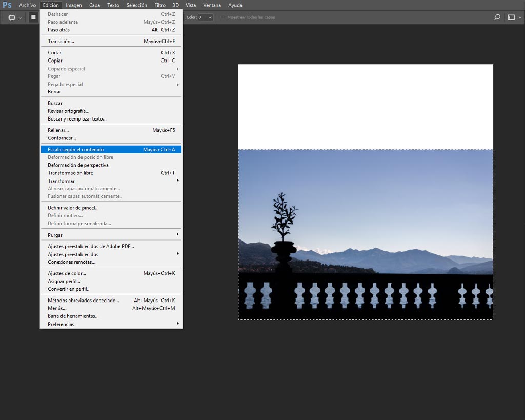The width and height of the screenshot is (525, 420).
Task: Open the Ayuda menu
Action: (235, 5)
